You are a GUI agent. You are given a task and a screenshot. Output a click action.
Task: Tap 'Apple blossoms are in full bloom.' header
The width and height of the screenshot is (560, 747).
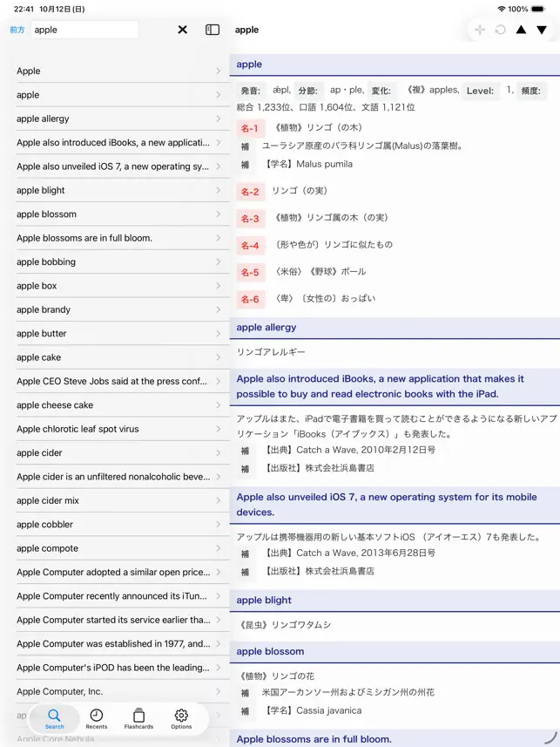395,738
